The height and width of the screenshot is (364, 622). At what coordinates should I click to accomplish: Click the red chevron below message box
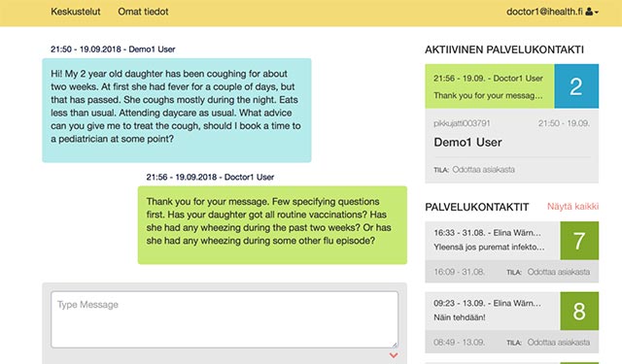click(x=394, y=355)
